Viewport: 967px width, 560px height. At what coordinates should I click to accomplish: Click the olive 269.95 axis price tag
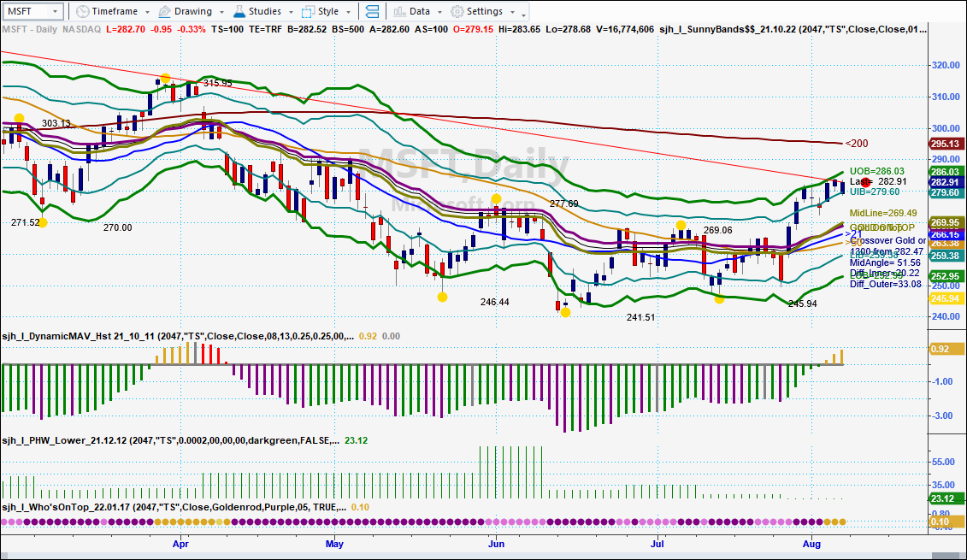pyautogui.click(x=945, y=222)
